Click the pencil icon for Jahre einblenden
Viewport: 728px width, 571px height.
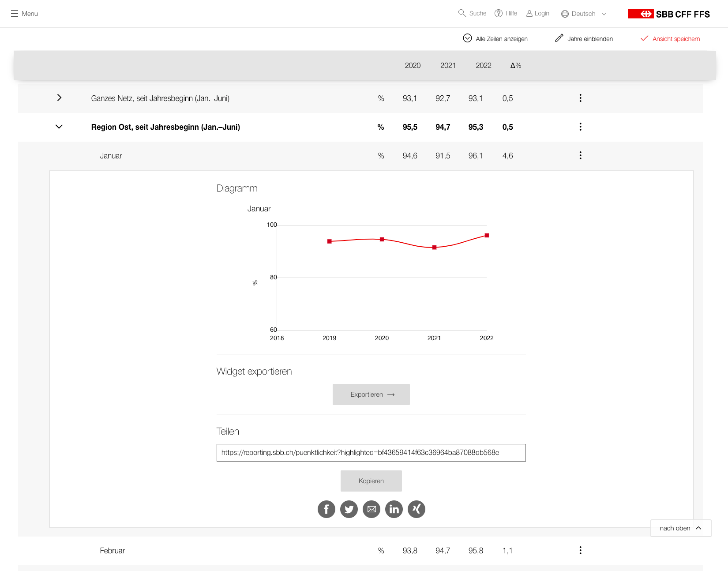pyautogui.click(x=559, y=38)
